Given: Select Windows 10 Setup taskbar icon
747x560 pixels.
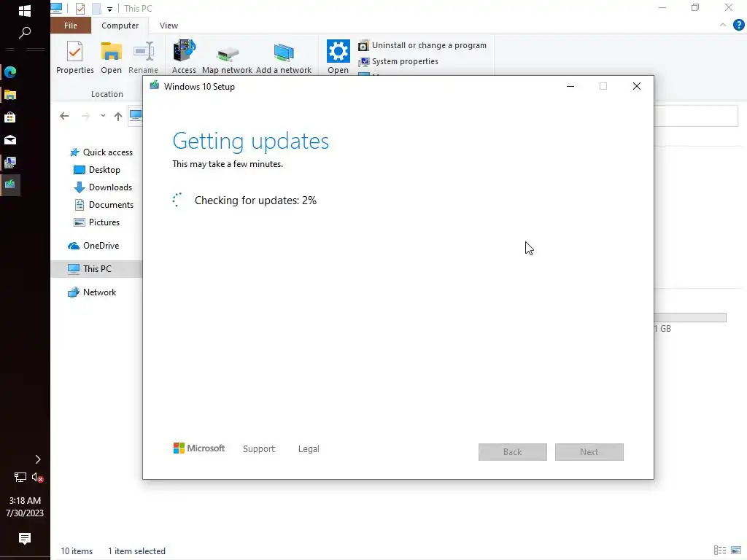Looking at the screenshot, I should [x=10, y=184].
